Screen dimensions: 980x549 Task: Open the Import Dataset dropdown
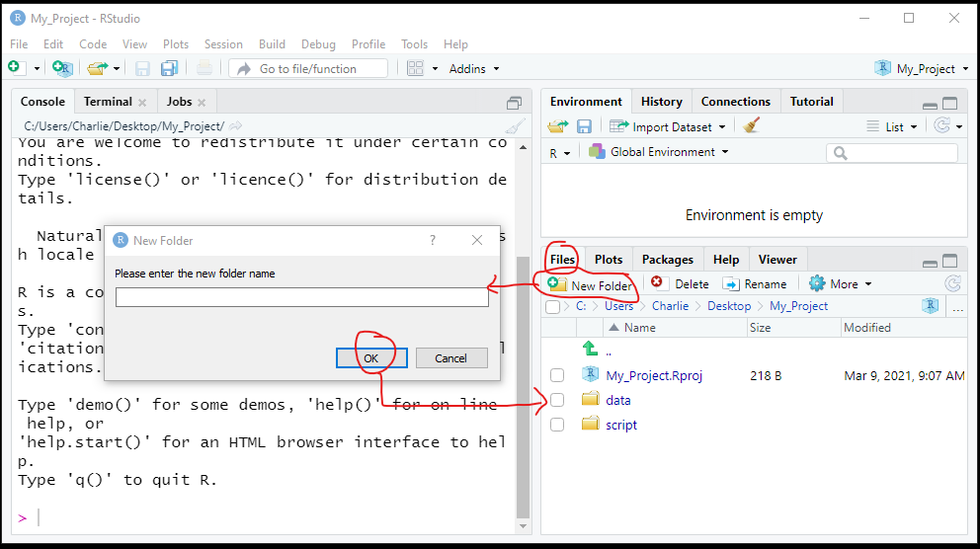coord(668,126)
